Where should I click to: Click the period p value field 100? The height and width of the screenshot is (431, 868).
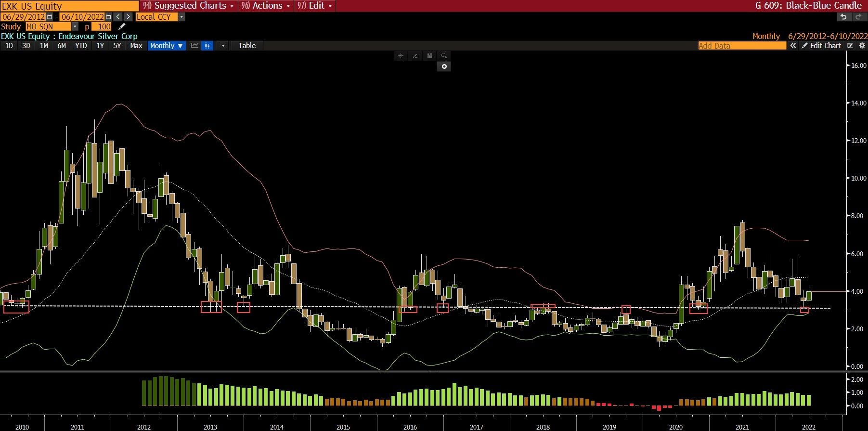[x=102, y=26]
